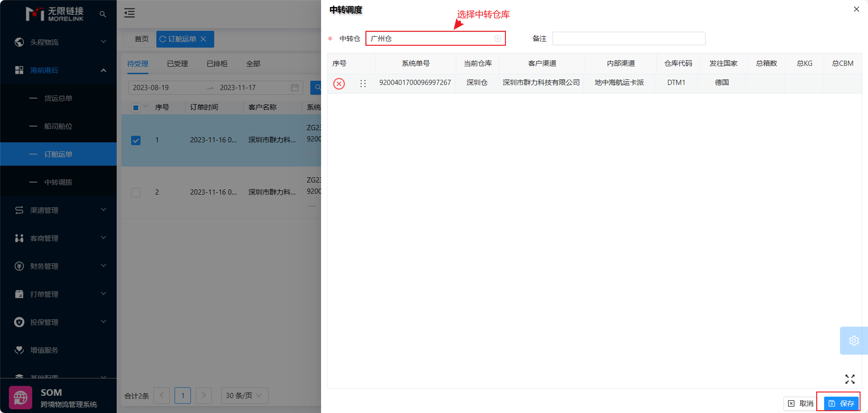Click the drag handle dots on order row
868x413 pixels.
pos(363,84)
